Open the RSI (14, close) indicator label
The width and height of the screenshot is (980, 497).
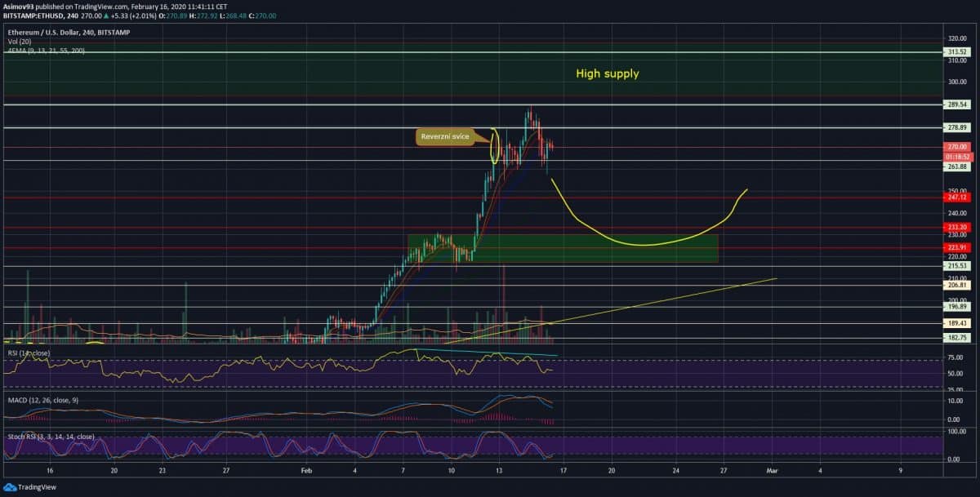[29, 353]
